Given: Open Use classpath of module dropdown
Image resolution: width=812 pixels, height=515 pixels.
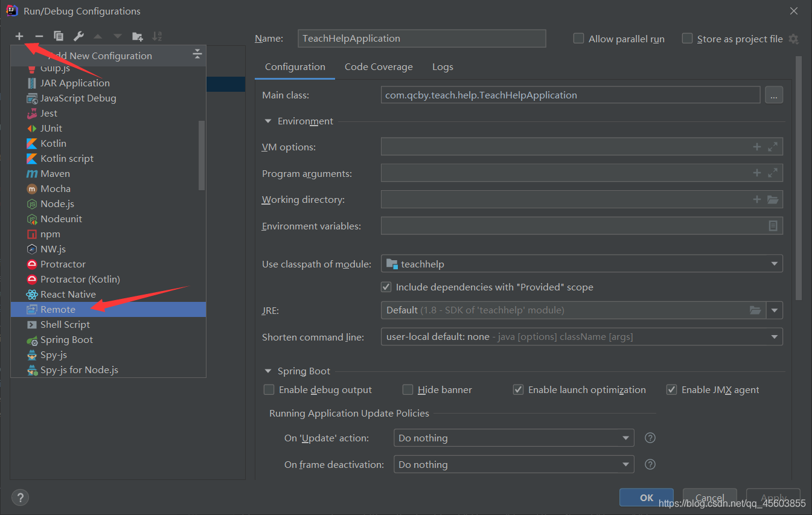Looking at the screenshot, I should (582, 264).
